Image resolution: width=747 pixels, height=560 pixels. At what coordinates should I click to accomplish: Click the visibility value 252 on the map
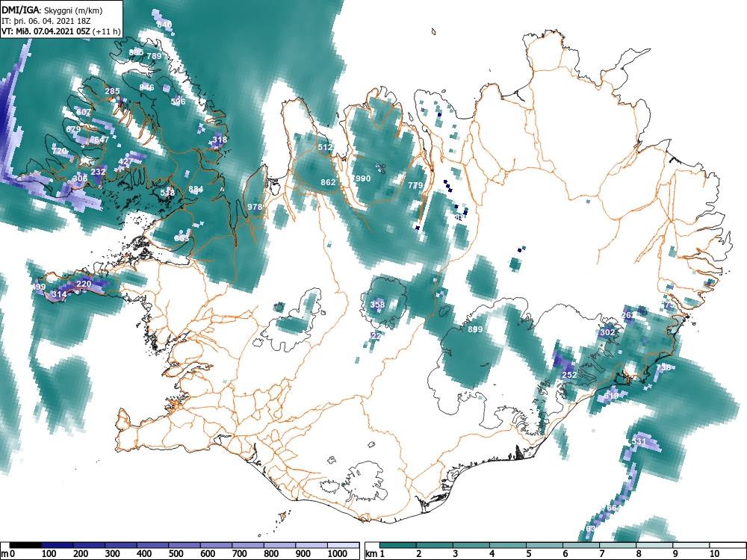pyautogui.click(x=569, y=375)
